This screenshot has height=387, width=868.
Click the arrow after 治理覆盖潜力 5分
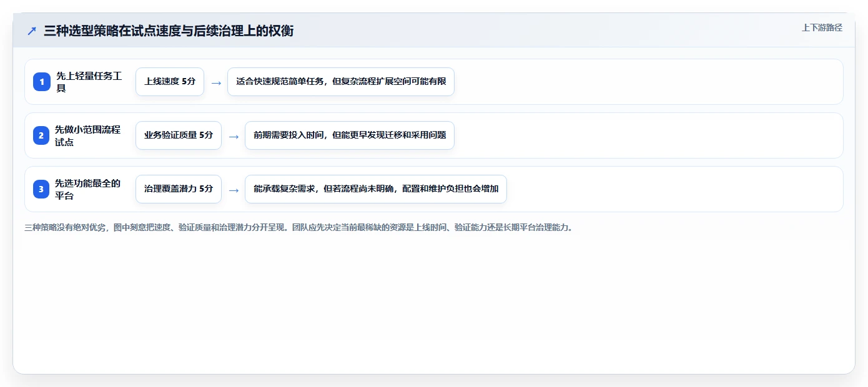(234, 190)
